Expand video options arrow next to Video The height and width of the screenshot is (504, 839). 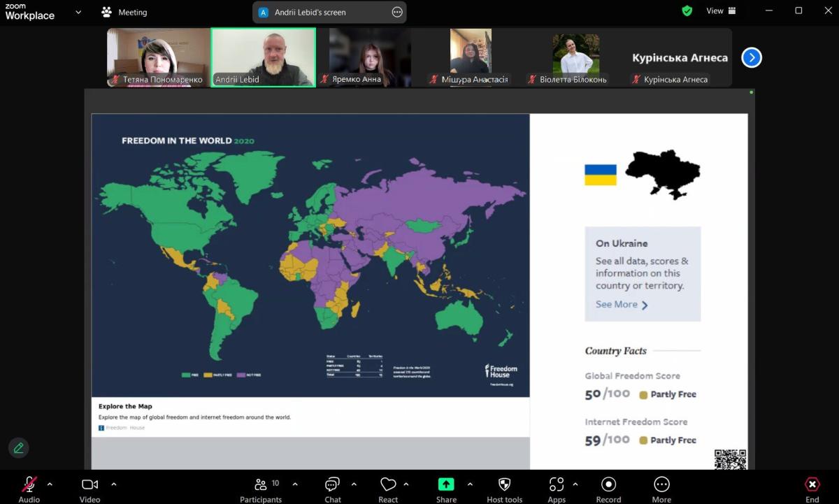coord(114,484)
